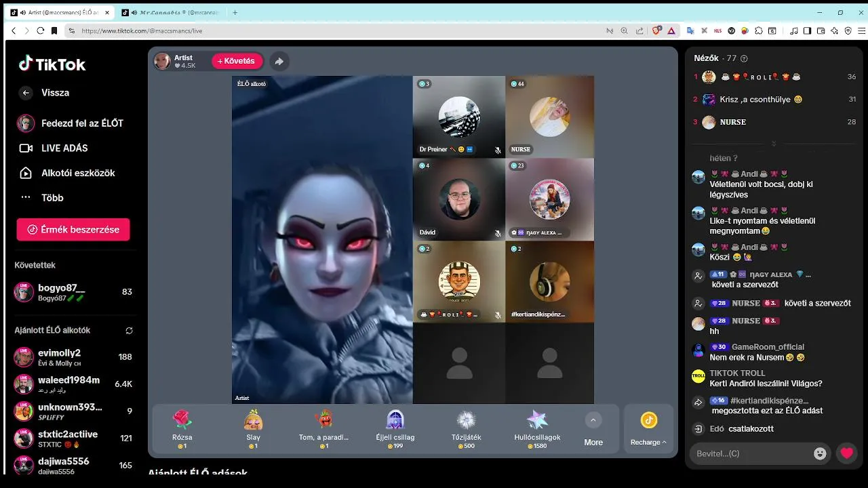868x488 pixels.
Task: Open top viewer ROLI entry
Action: tap(774, 77)
